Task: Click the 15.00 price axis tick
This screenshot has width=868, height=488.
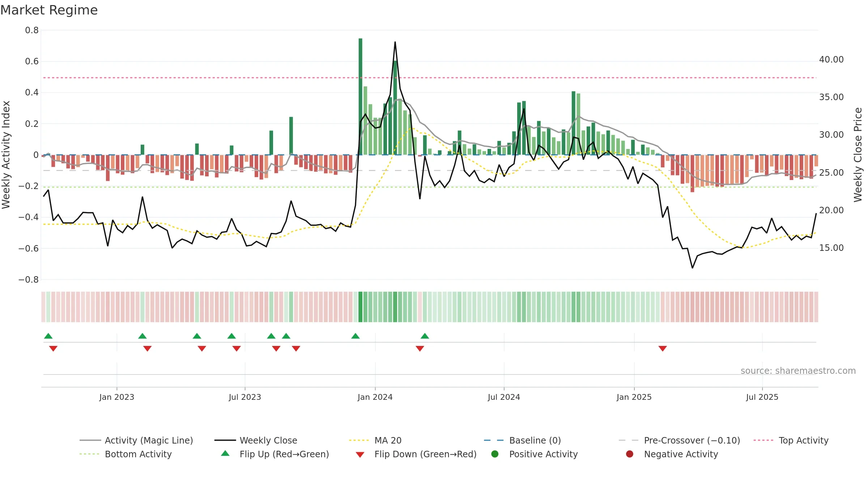Action: (831, 248)
